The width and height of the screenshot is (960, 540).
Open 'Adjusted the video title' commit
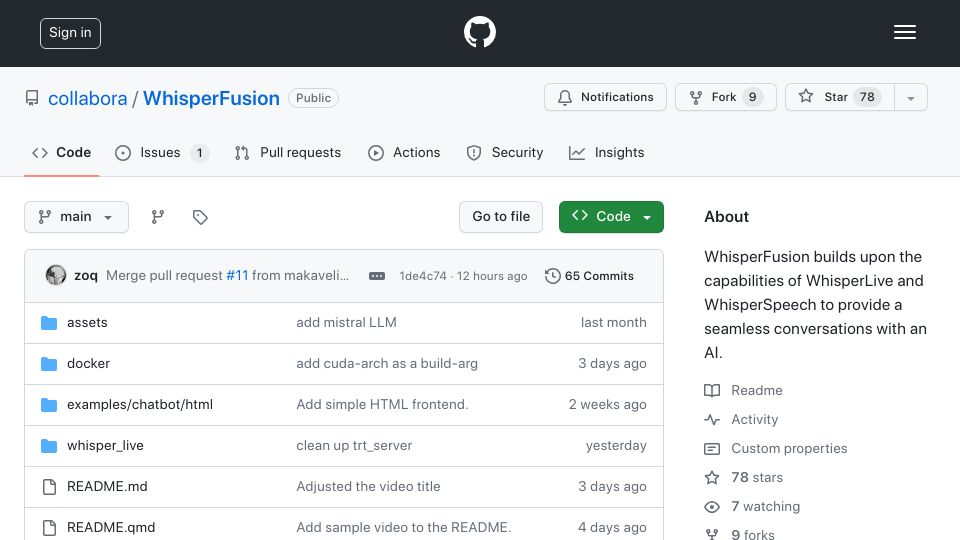click(368, 487)
